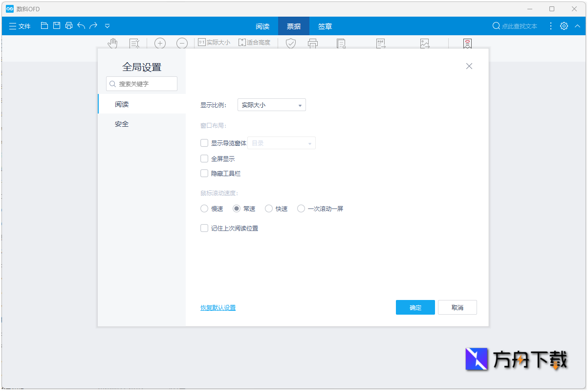588x391 pixels.
Task: Open the 目录 navigation pane dropdown
Action: 282,143
